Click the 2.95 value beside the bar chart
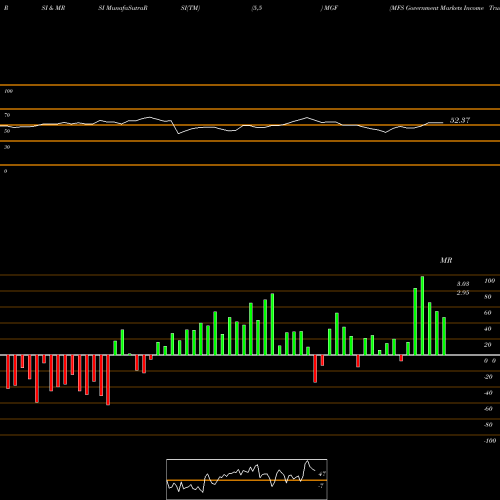The width and height of the screenshot is (500, 500). coord(463,293)
